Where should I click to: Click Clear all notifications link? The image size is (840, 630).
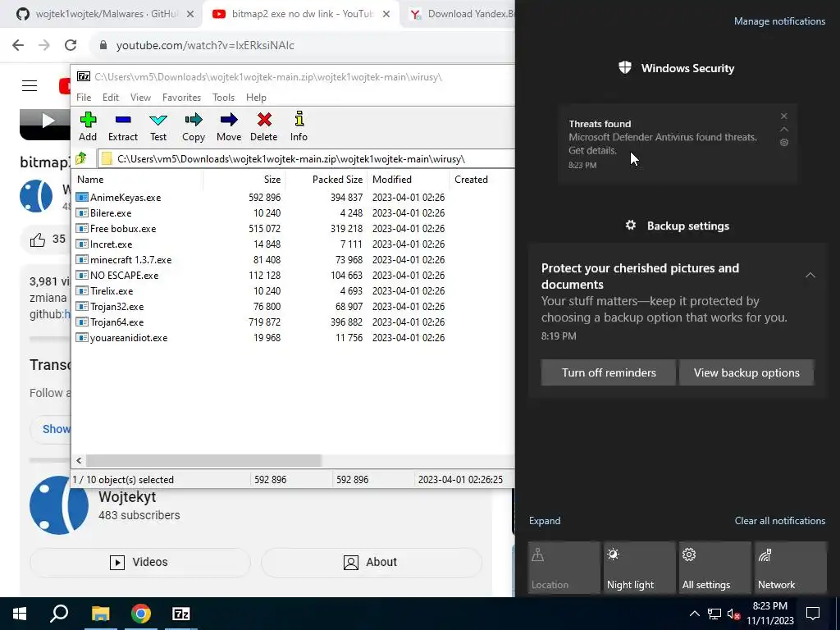(780, 521)
